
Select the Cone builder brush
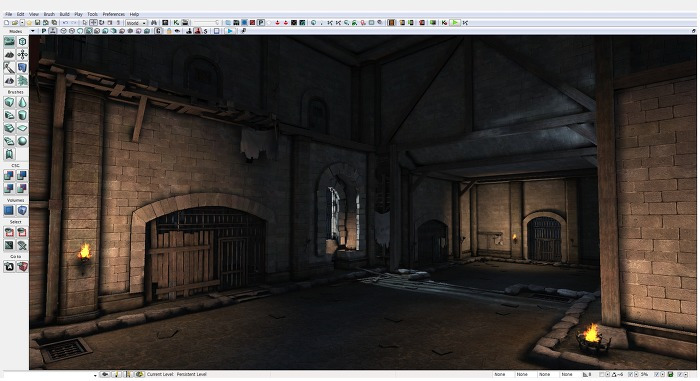(x=22, y=102)
